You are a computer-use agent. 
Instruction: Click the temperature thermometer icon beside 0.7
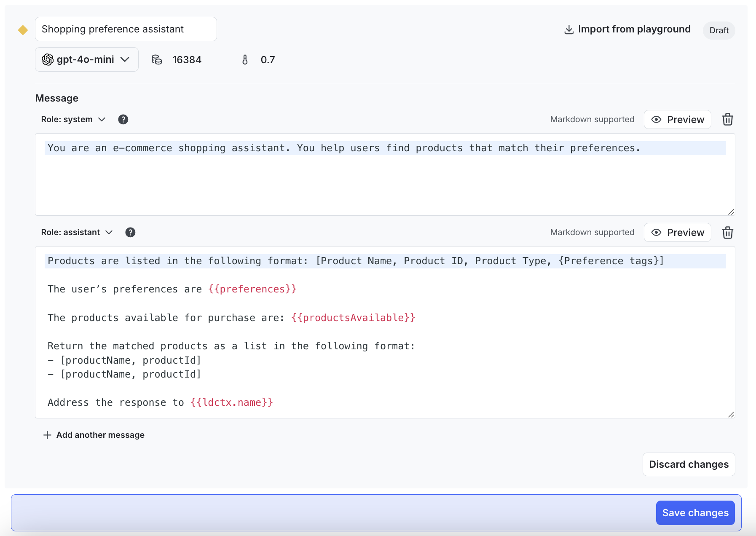pyautogui.click(x=245, y=59)
